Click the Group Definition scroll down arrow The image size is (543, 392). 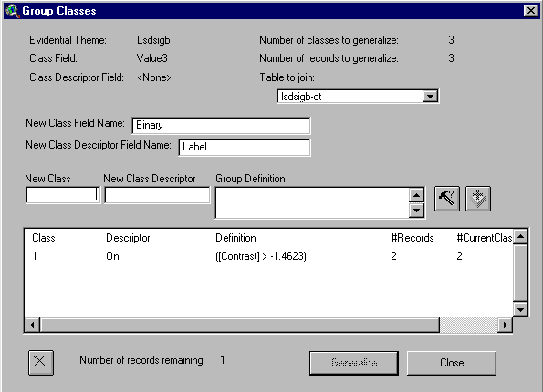pyautogui.click(x=416, y=210)
